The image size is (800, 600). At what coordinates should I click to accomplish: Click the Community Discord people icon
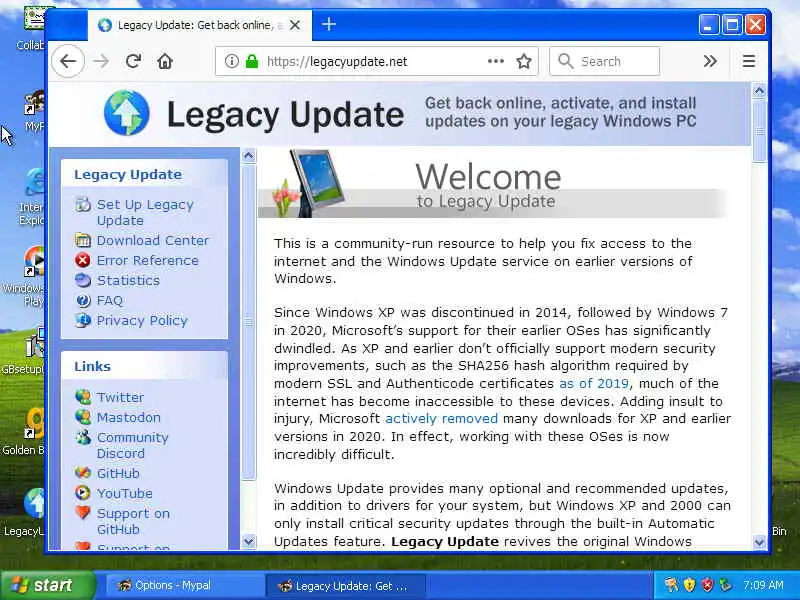[83, 437]
